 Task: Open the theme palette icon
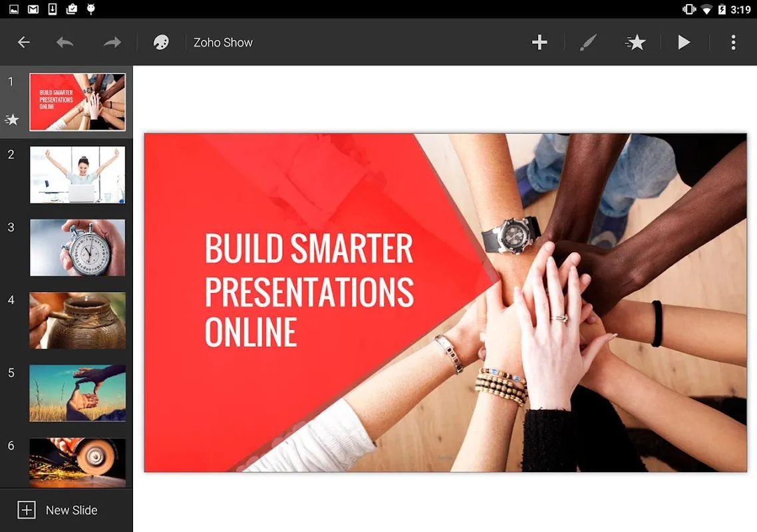[161, 43]
